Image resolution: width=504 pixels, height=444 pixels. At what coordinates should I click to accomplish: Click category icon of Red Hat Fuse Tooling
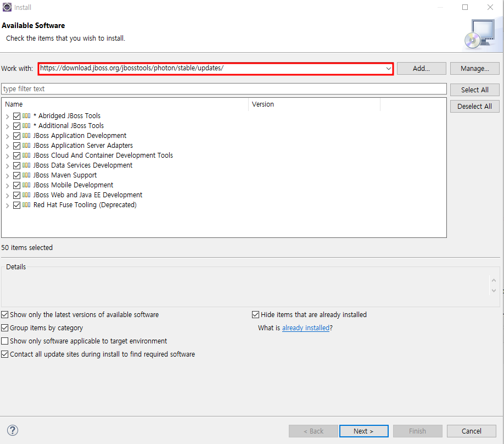[26, 205]
